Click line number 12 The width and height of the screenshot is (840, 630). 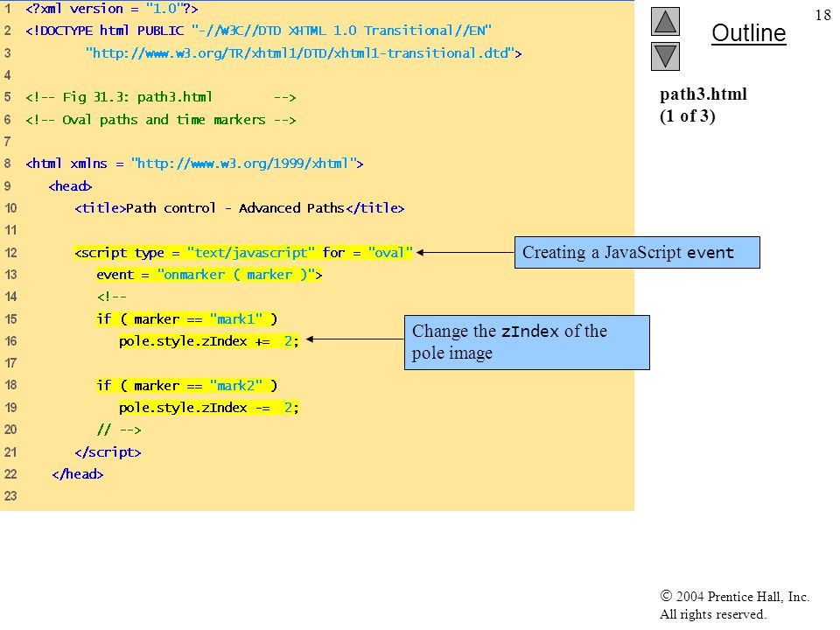click(x=10, y=252)
